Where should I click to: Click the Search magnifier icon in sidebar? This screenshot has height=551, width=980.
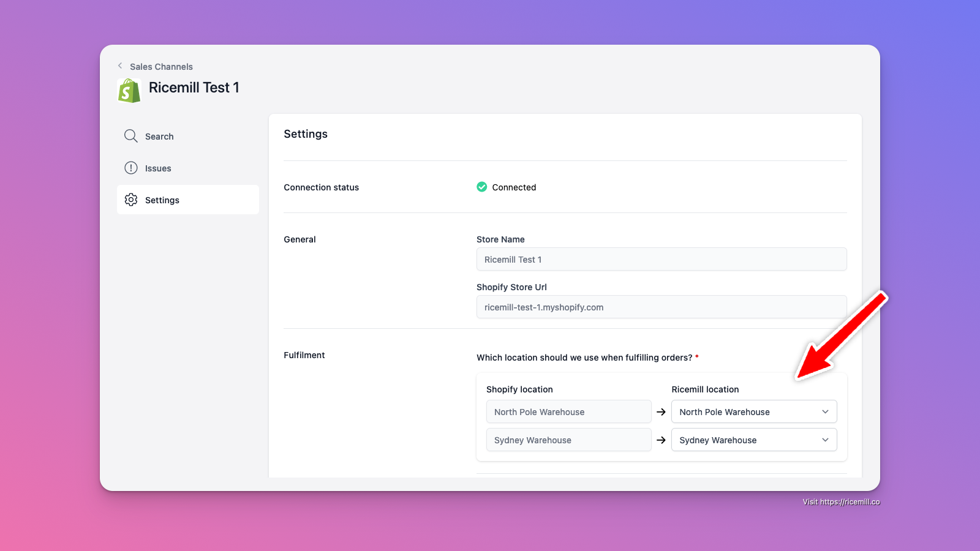pos(131,136)
